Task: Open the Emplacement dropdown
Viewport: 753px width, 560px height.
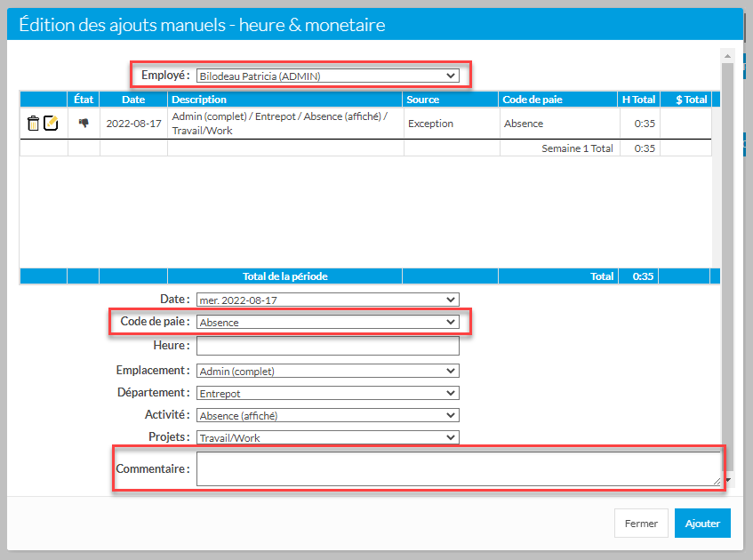Action: point(327,372)
